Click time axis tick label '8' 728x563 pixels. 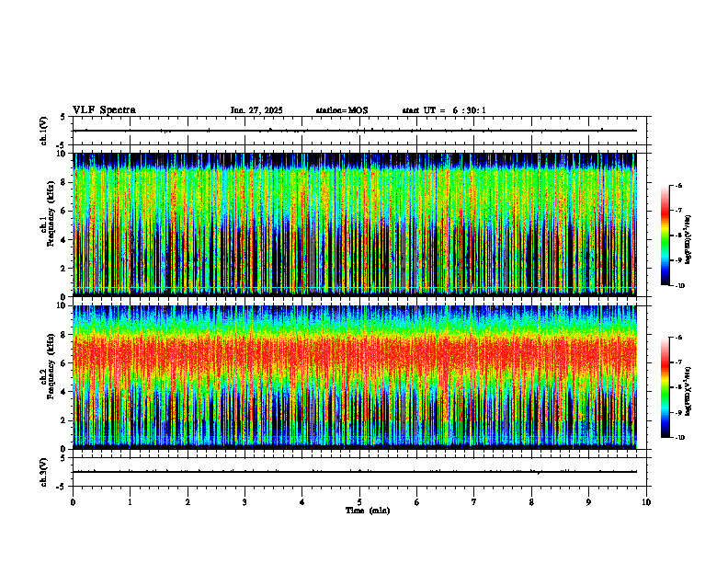point(531,502)
